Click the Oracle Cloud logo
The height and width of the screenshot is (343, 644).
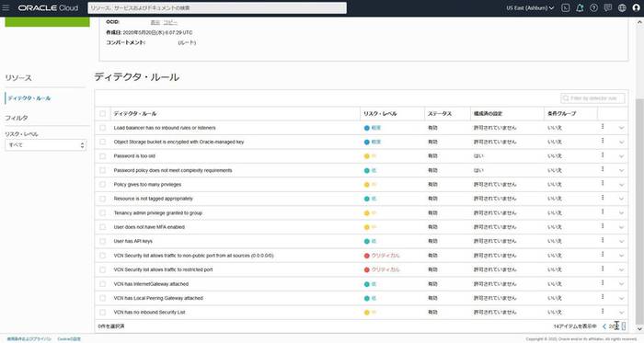[48, 7]
